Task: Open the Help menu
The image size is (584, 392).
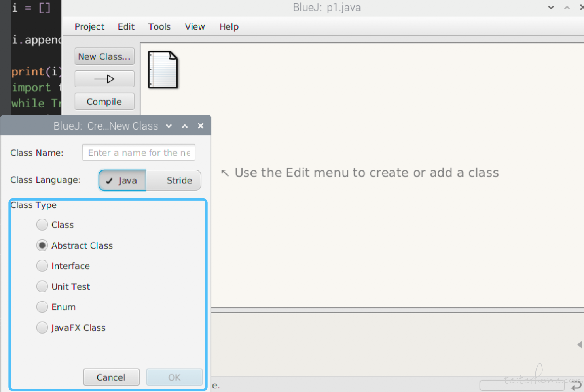Action: (229, 26)
